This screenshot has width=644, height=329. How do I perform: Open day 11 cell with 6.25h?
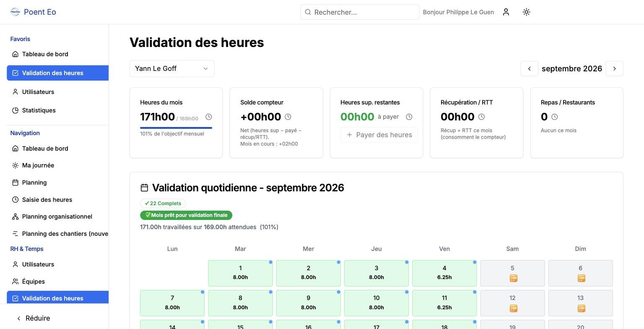[444, 303]
